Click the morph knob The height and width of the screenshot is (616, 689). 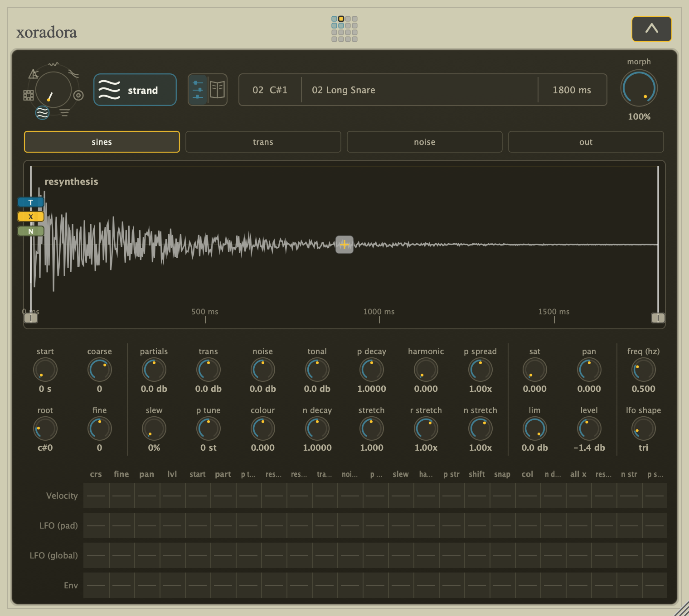pyautogui.click(x=639, y=88)
